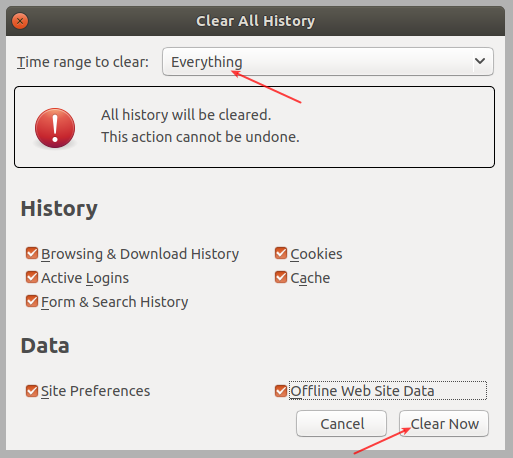Click the This action cannot be undone text

(200, 137)
